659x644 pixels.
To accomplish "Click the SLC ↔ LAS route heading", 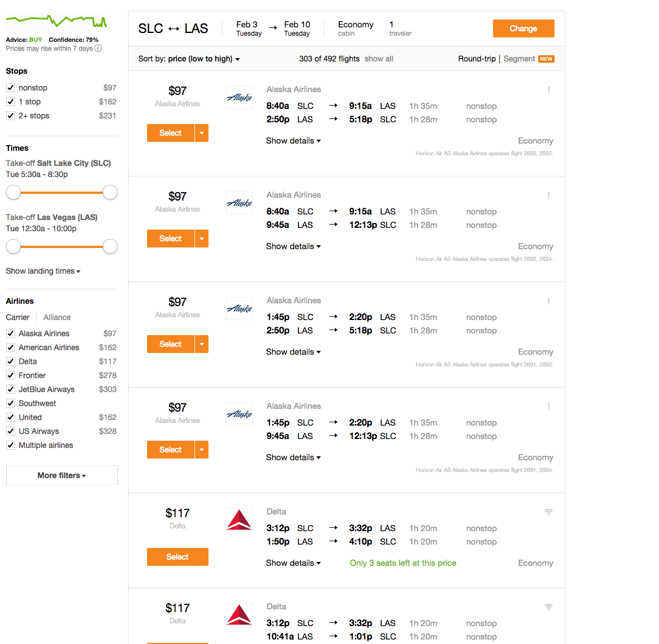I will pyautogui.click(x=173, y=28).
